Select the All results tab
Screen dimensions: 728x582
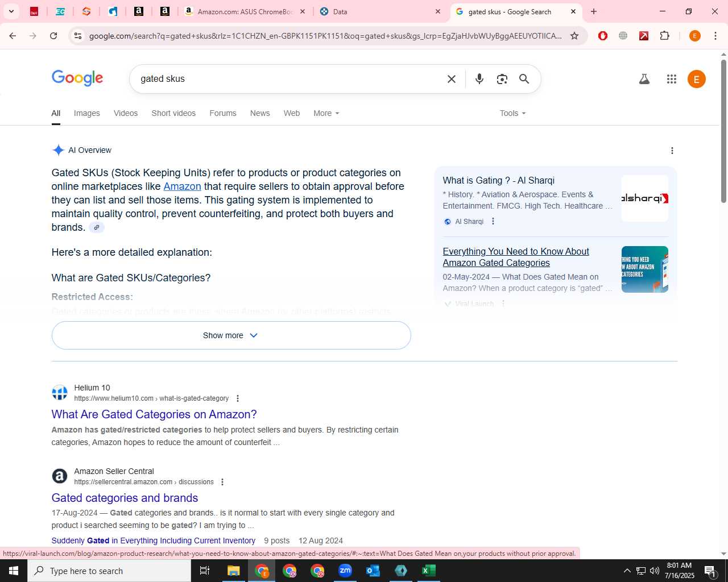coord(56,113)
